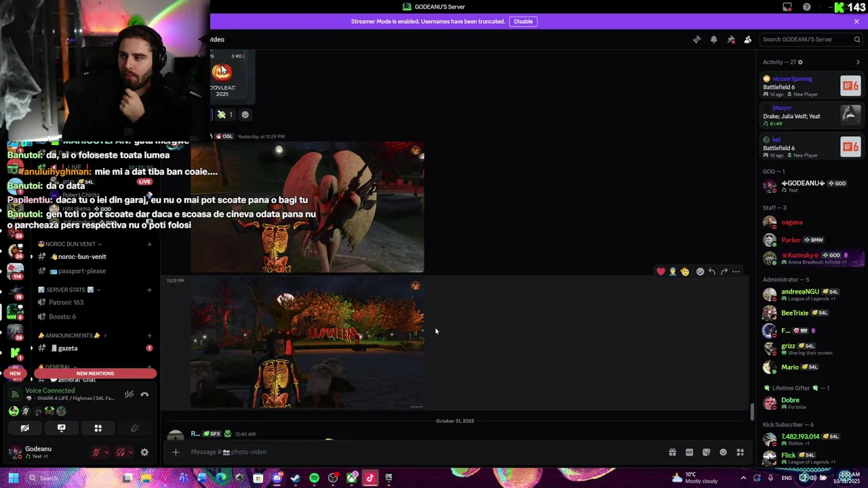Add a reaction under pumpkin image
The image size is (868, 488).
(245, 115)
